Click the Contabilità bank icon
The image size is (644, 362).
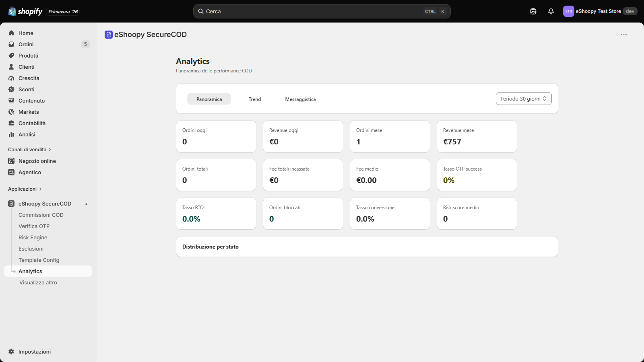(x=11, y=123)
